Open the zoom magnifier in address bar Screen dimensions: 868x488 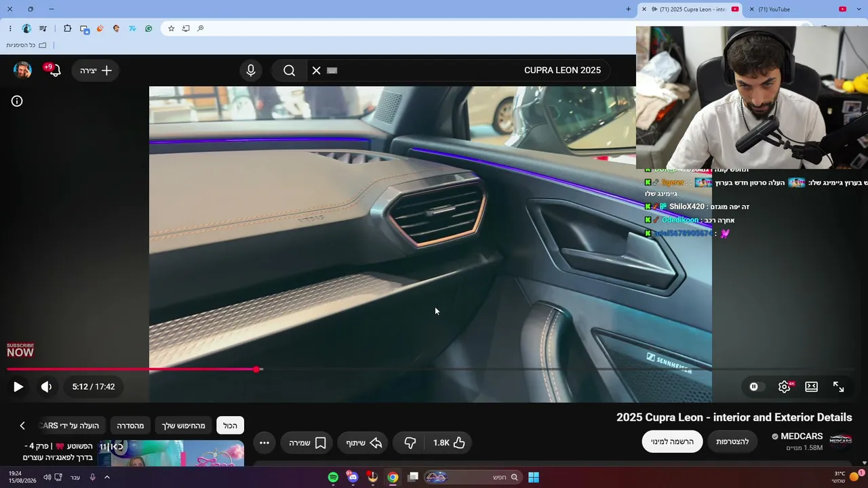tap(201, 28)
